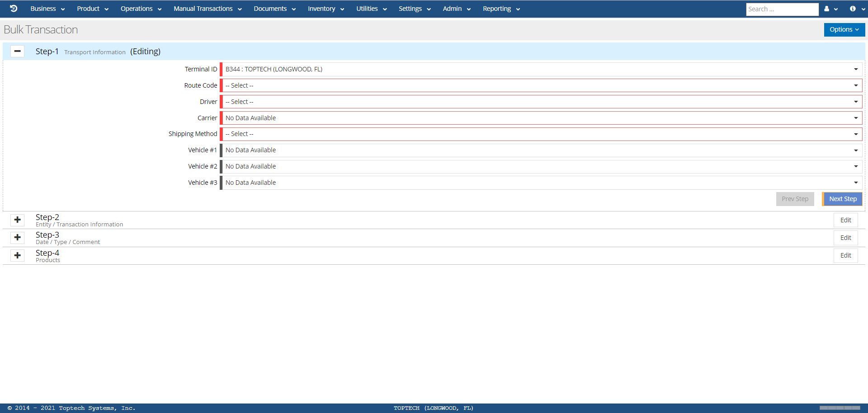Expand Step-3 with the plus icon
The image size is (868, 413).
18,238
